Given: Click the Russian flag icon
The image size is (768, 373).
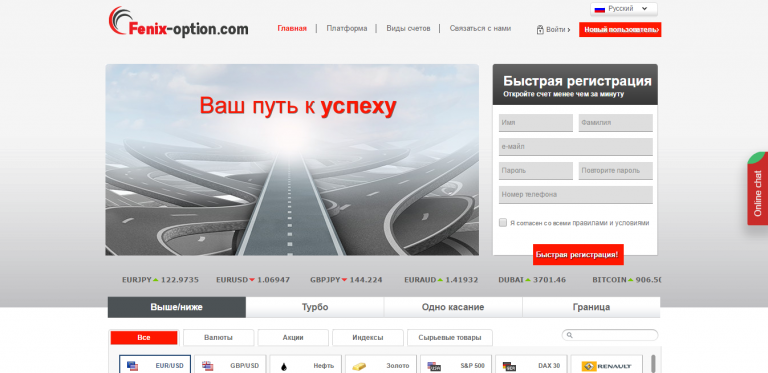Looking at the screenshot, I should click(600, 9).
